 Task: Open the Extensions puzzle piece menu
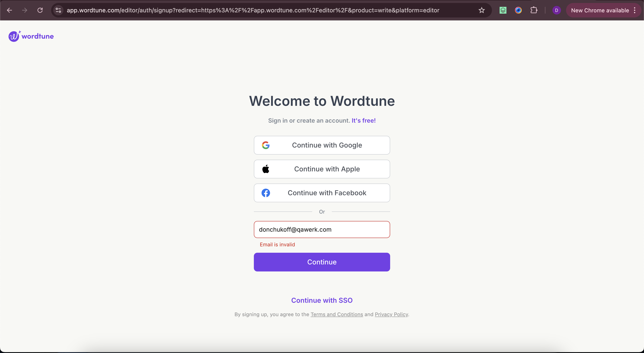[x=534, y=10]
